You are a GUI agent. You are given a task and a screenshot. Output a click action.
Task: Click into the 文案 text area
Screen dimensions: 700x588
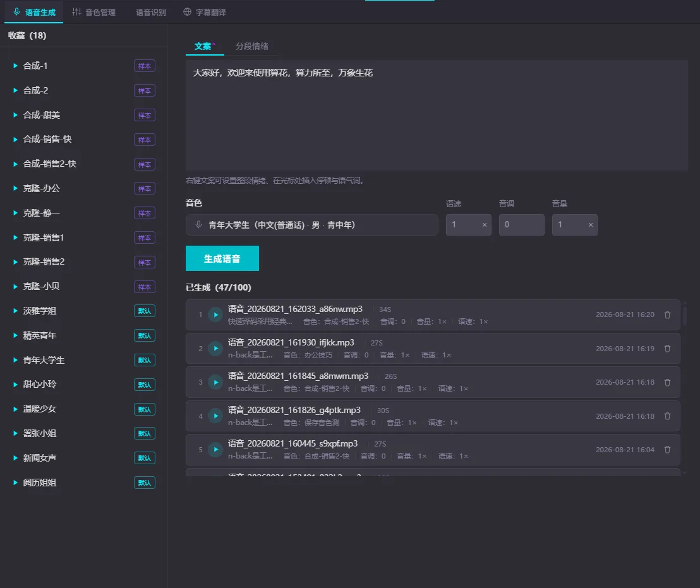click(x=437, y=116)
